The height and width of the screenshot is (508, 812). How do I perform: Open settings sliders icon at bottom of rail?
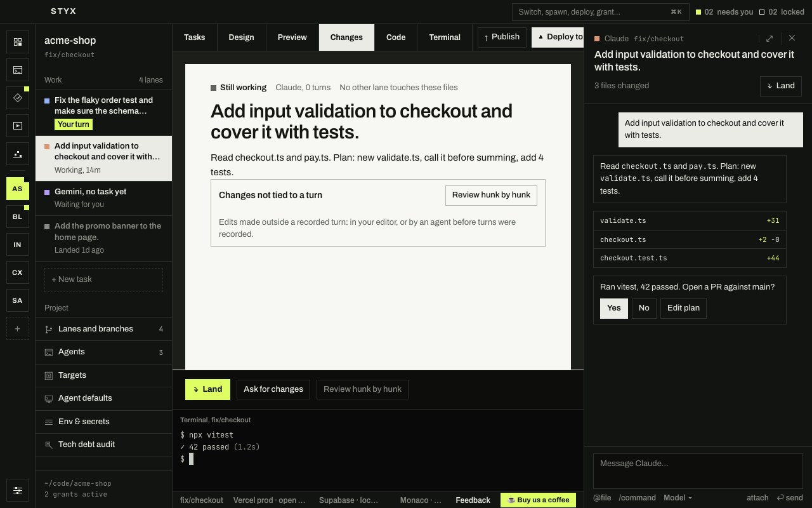point(18,491)
